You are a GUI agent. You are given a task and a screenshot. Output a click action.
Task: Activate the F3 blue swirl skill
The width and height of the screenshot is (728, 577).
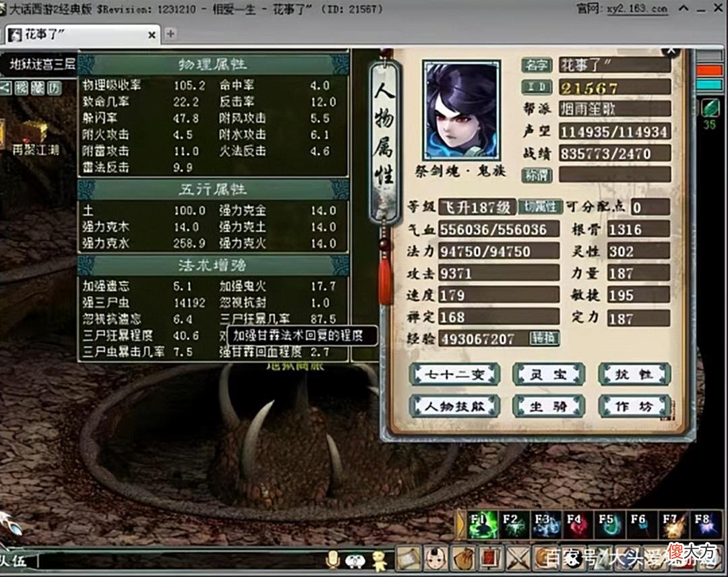[x=546, y=525]
